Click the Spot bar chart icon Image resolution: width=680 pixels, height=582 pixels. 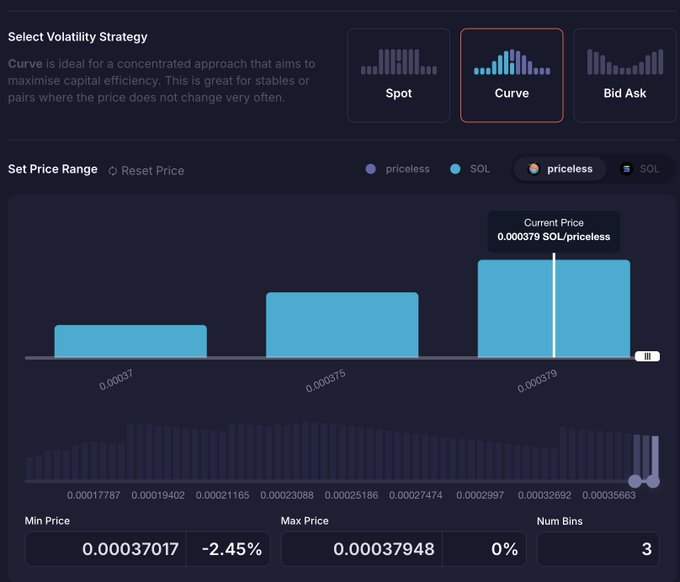[x=399, y=62]
